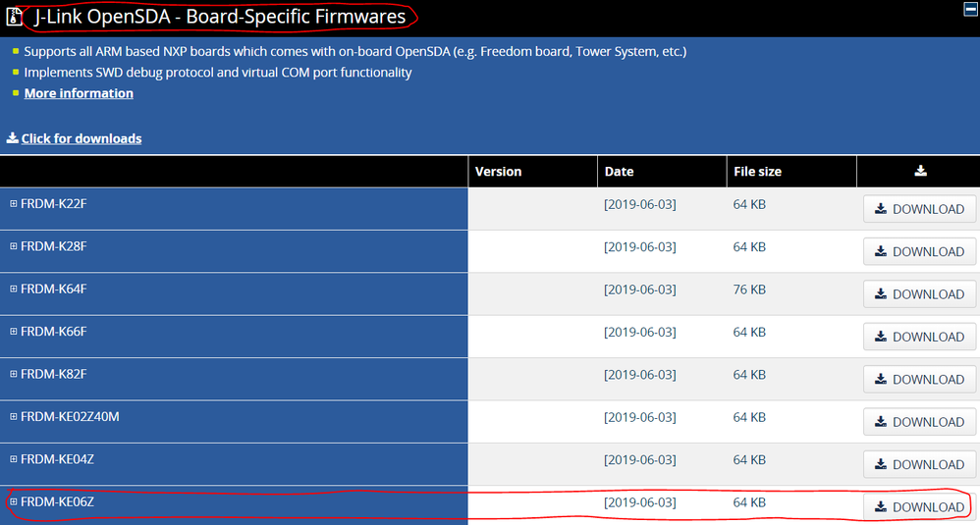The height and width of the screenshot is (525, 980).
Task: Expand the FRDM-K82F row
Action: (13, 373)
